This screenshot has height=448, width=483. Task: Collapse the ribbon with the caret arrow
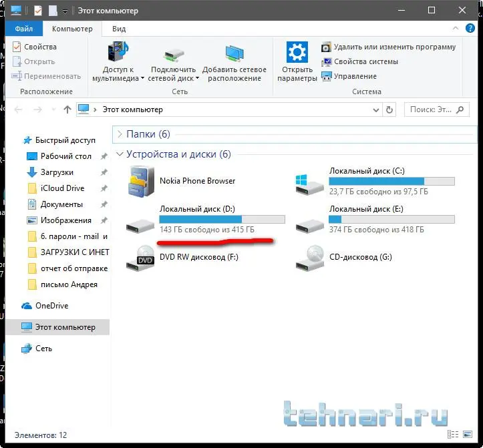click(456, 28)
